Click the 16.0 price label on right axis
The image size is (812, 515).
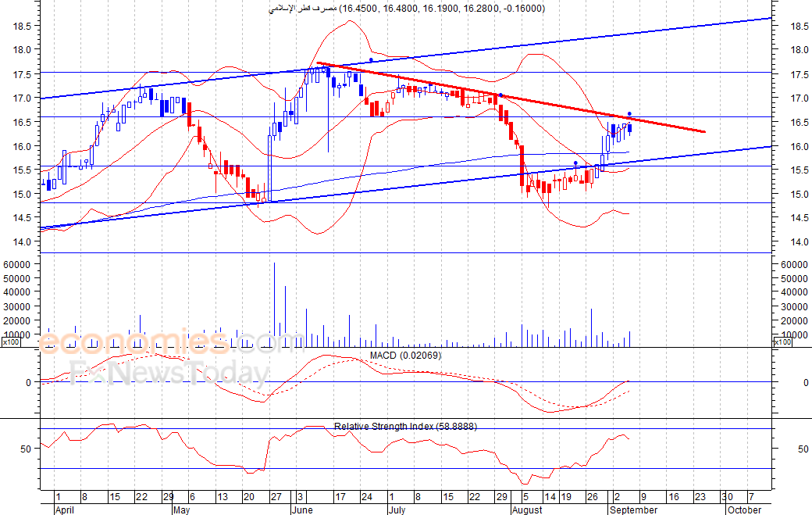[800, 147]
